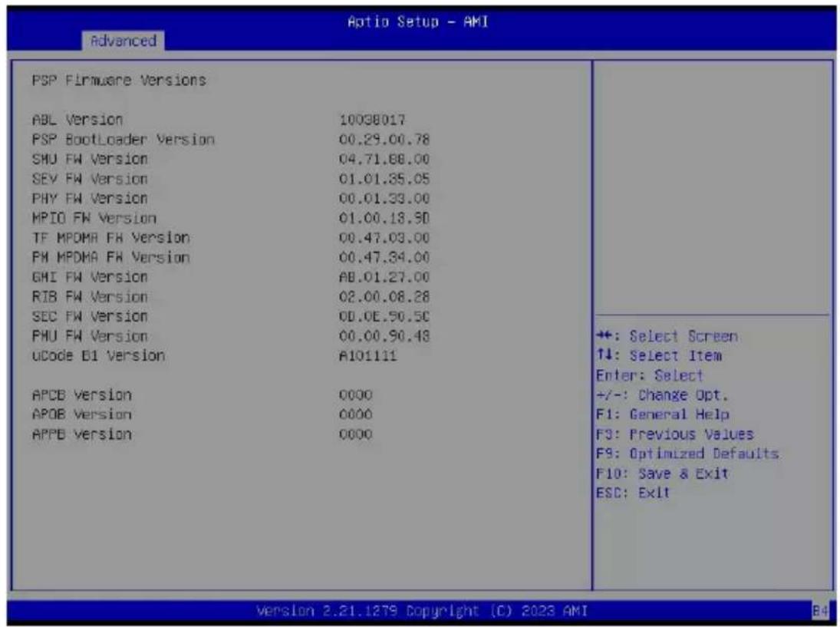
Task: Click PSP BootLoader value 00.29.00.78
Action: (384, 140)
